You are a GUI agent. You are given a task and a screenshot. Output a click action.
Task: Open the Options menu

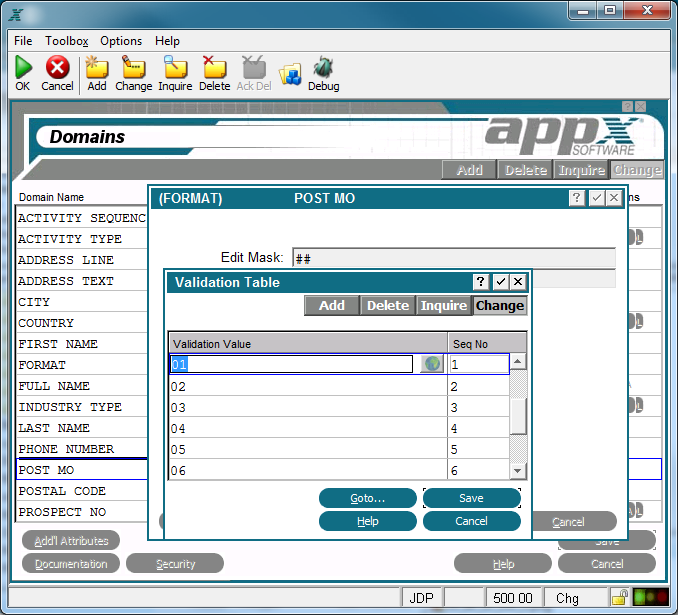(121, 41)
